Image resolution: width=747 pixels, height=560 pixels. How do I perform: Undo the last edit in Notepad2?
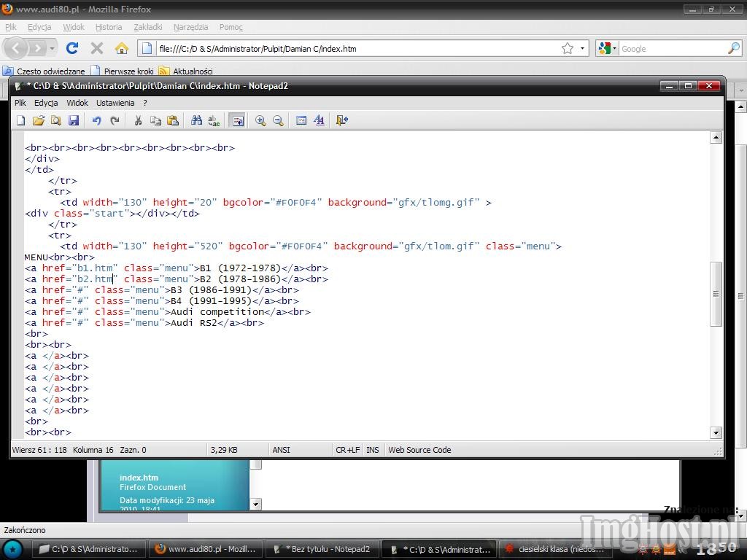(x=97, y=120)
